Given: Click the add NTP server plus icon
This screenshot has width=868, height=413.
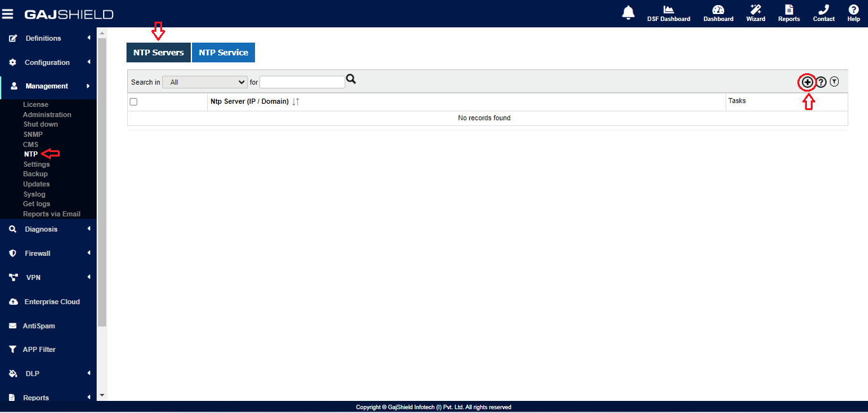Looking at the screenshot, I should [x=808, y=82].
